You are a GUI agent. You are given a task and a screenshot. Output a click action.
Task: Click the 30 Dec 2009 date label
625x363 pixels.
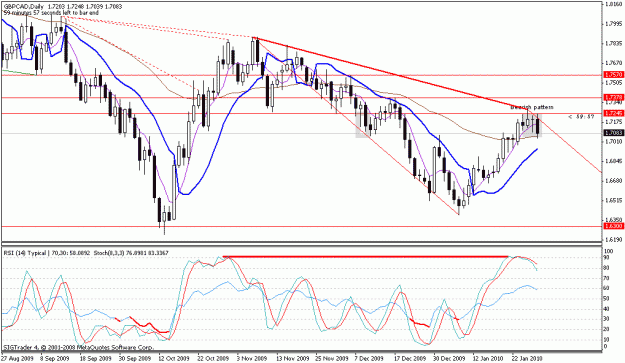click(x=449, y=358)
